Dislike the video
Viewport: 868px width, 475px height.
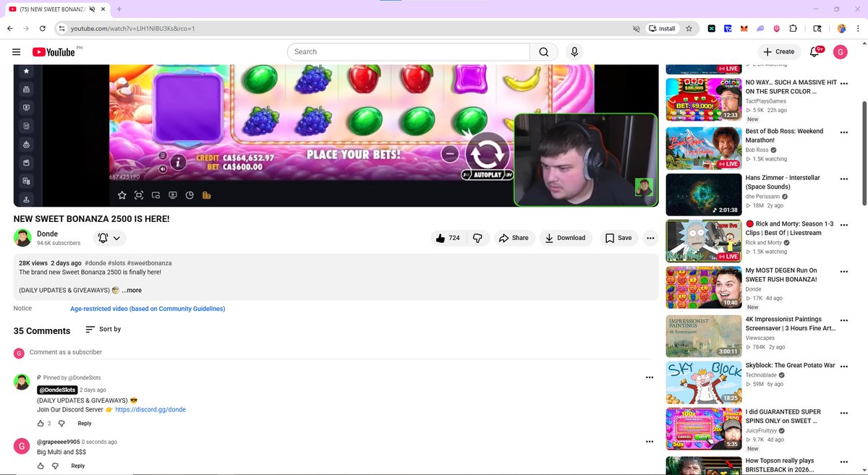(477, 238)
